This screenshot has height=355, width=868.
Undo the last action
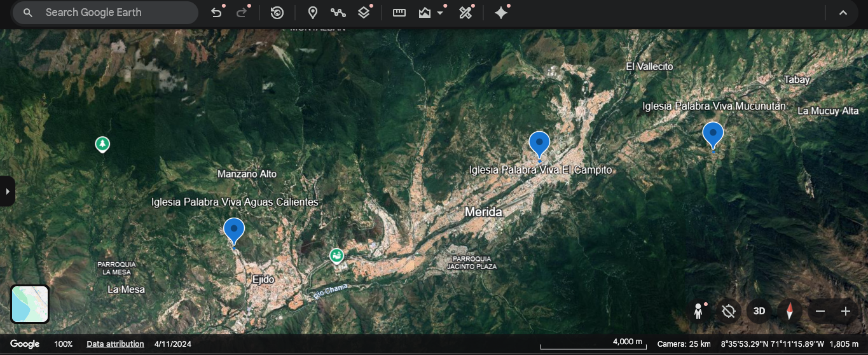(x=216, y=13)
